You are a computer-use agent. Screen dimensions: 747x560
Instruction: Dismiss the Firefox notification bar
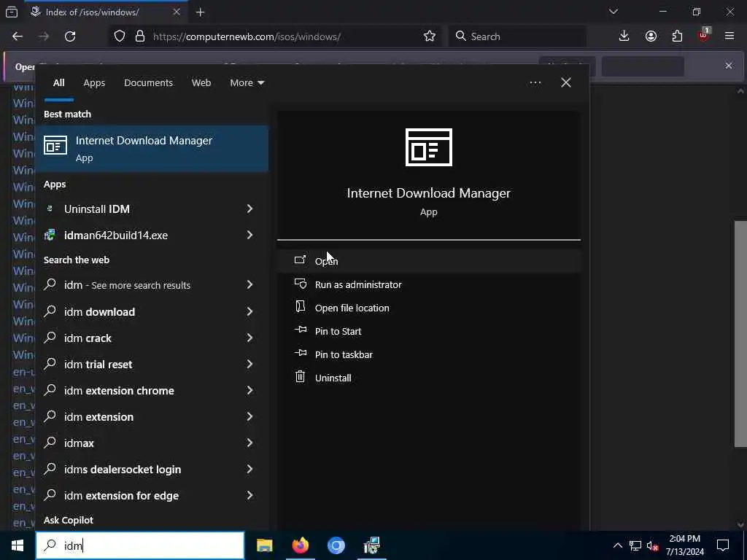coord(729,66)
